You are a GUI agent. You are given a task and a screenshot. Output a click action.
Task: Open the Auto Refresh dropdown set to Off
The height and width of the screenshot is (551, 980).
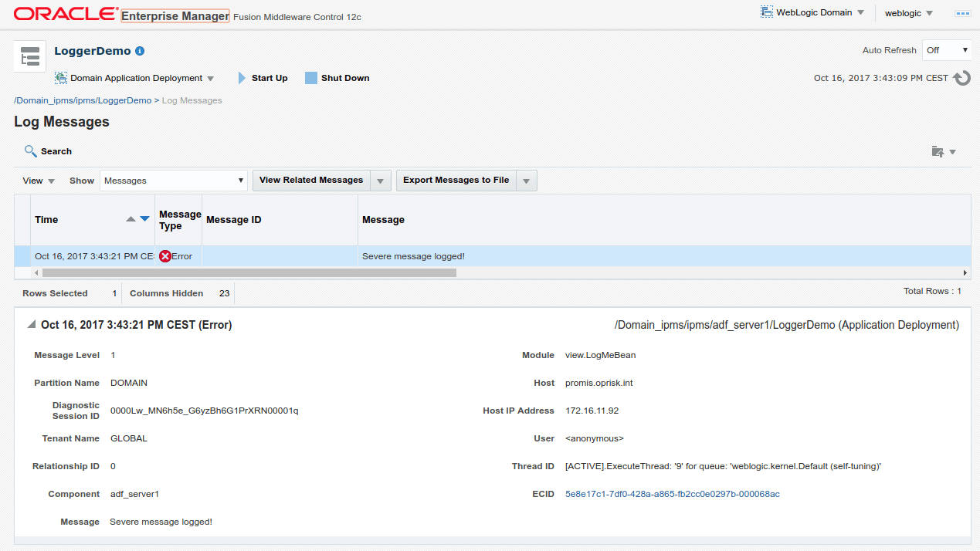coord(947,49)
